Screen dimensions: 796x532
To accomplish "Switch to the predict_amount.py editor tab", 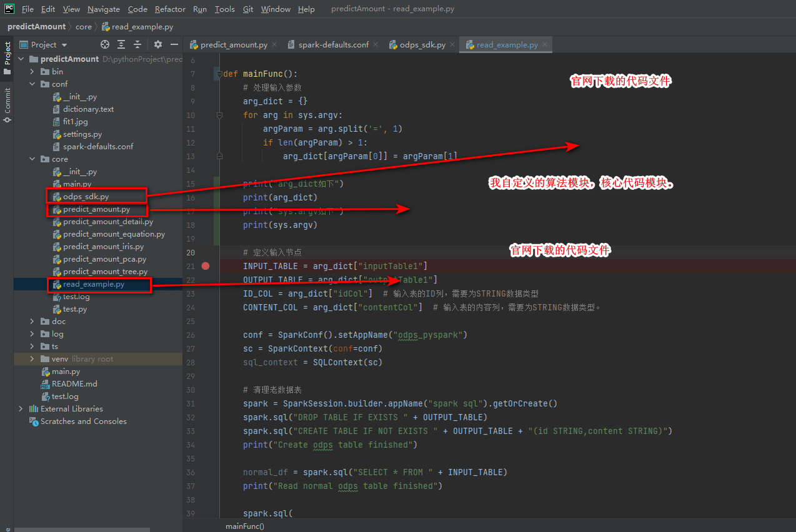I will (x=234, y=45).
